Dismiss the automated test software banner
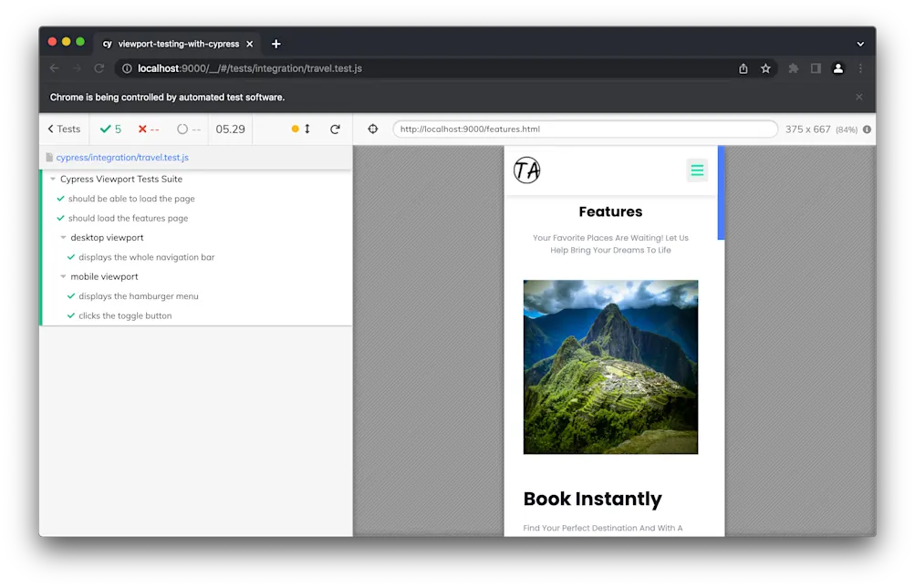This screenshot has height=588, width=915. click(859, 97)
